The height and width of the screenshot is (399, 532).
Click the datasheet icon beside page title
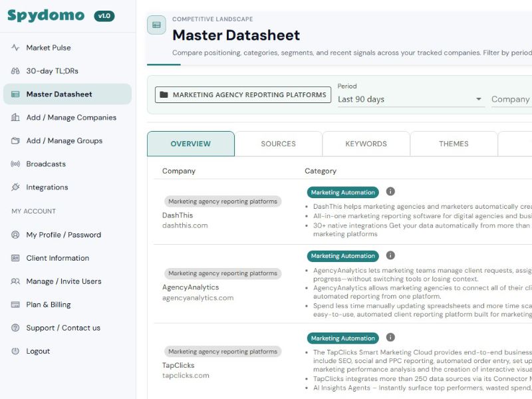[156, 25]
